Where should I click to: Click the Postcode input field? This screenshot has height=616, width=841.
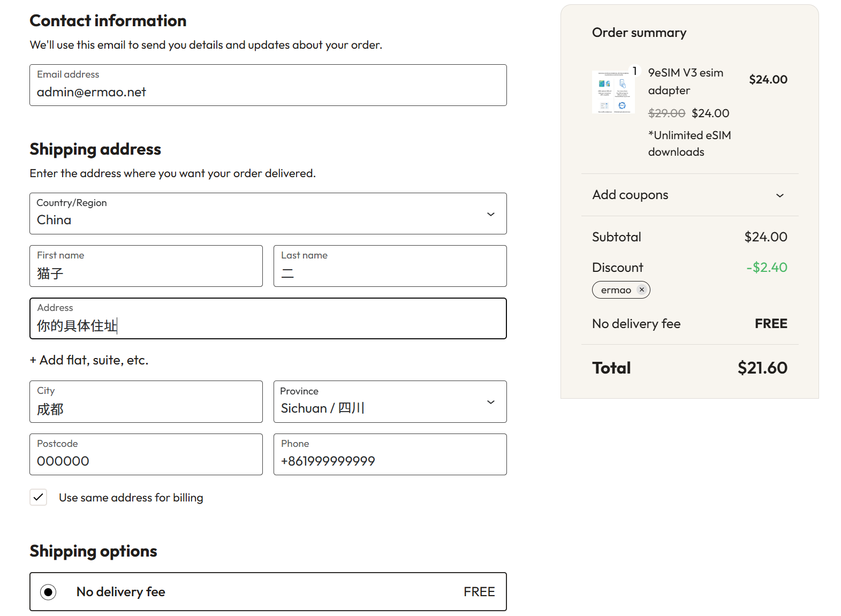click(x=146, y=455)
